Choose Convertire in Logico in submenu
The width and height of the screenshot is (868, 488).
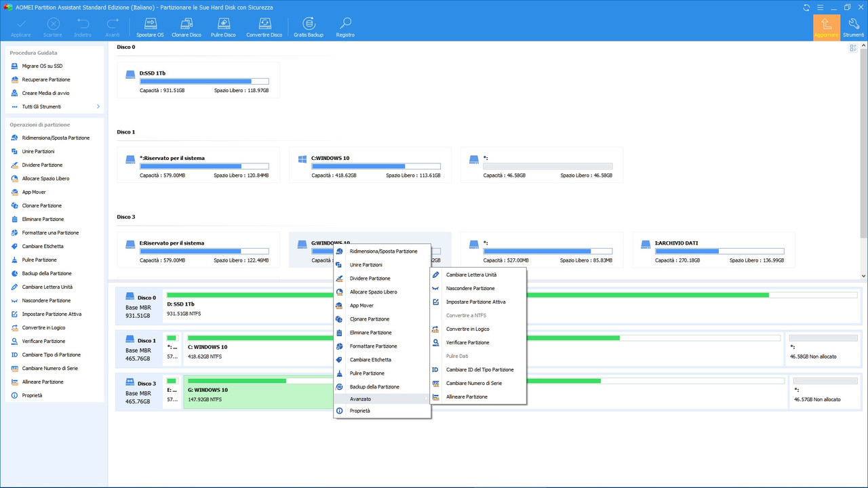478,329
